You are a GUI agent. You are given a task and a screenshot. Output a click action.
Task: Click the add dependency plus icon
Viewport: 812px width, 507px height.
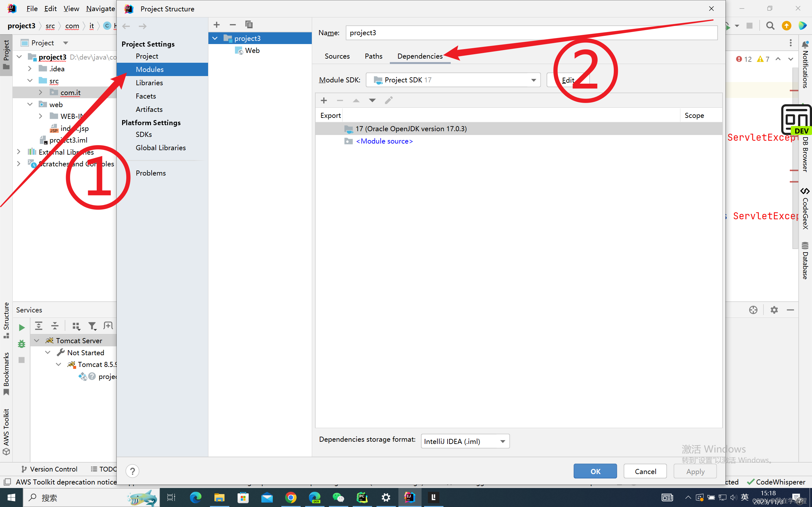click(324, 100)
